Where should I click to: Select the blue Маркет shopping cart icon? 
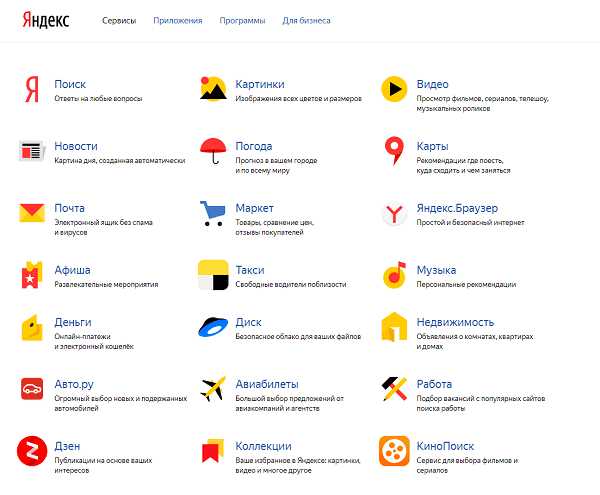pos(212,213)
